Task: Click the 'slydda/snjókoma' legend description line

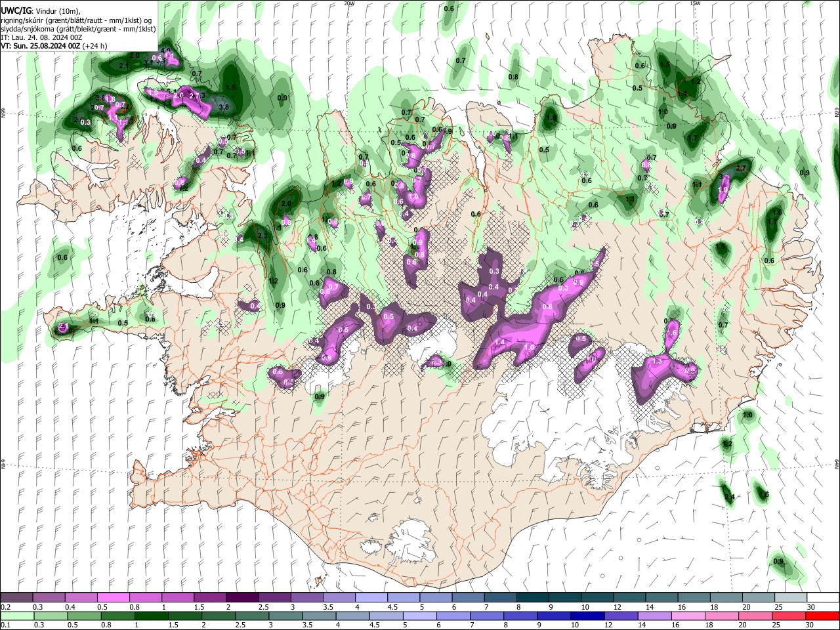Action: 78,29
